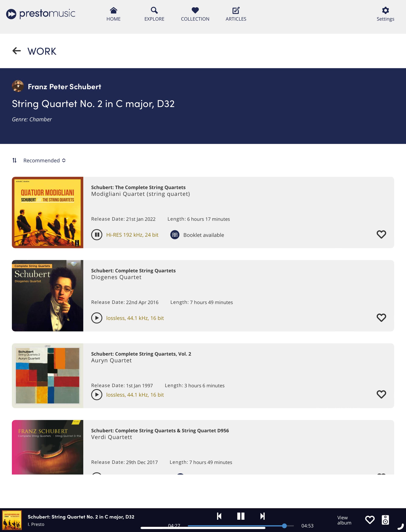Favorite the Auryn Quartet Vol. 2 album
This screenshot has width=406, height=532.
tap(381, 394)
